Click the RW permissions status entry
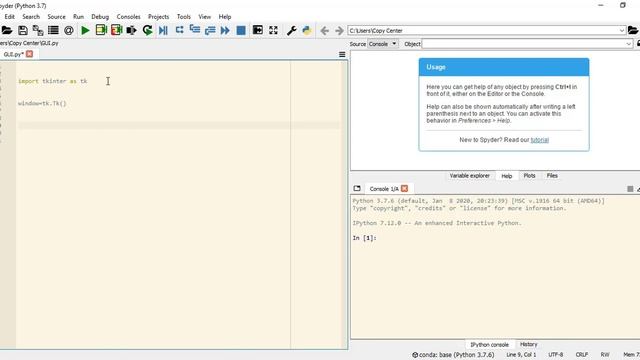The height and width of the screenshot is (360, 640). tap(605, 355)
